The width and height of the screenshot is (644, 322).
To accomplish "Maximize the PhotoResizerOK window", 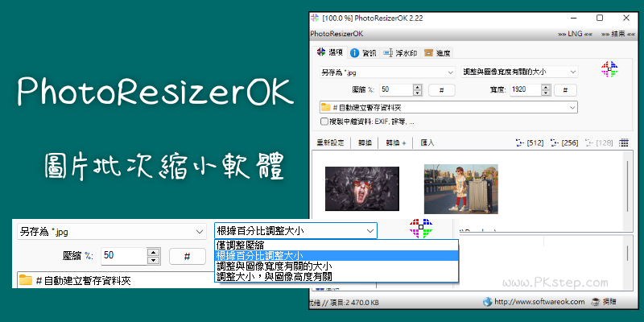I will coord(600,18).
